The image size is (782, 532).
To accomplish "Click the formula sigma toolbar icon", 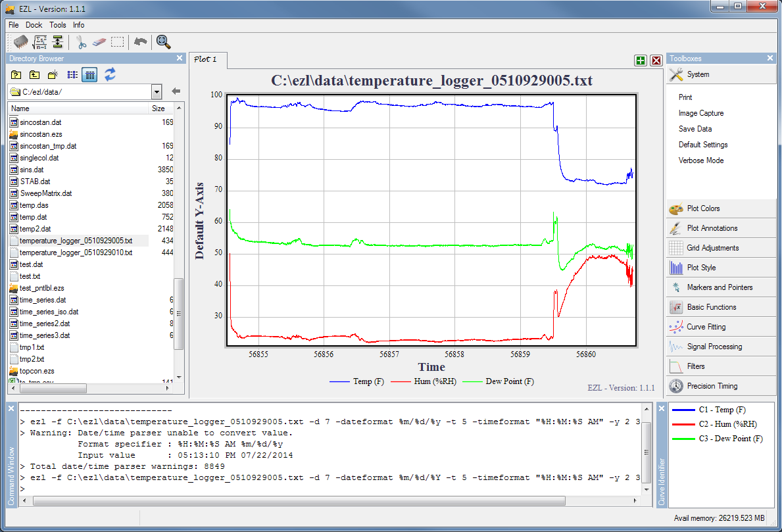I will pos(39,42).
